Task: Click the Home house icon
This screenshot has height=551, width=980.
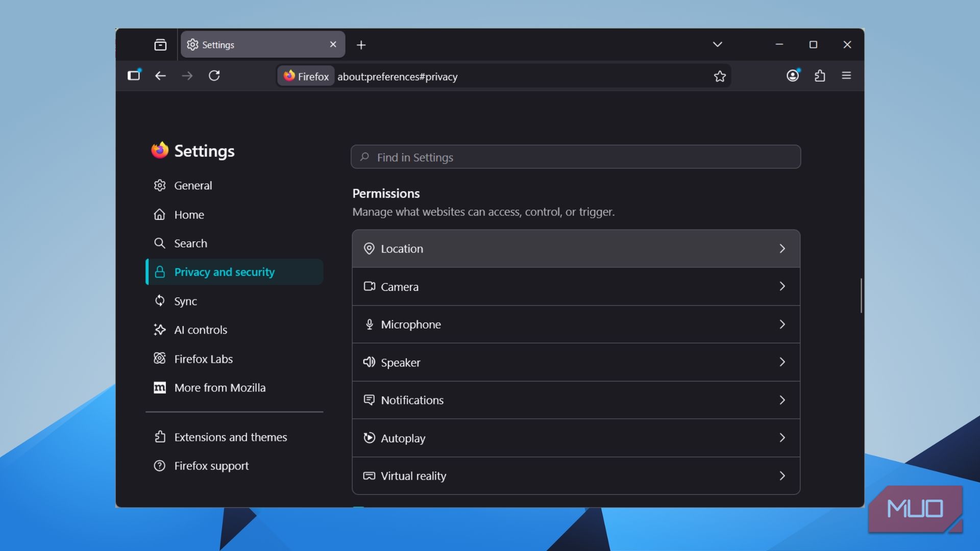Action: pyautogui.click(x=160, y=214)
